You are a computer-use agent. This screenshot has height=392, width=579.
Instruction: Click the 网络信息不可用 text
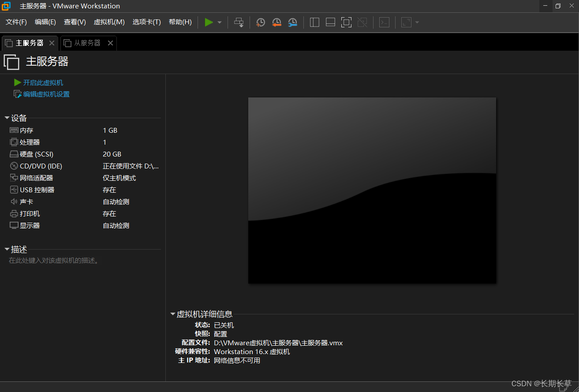(x=237, y=361)
